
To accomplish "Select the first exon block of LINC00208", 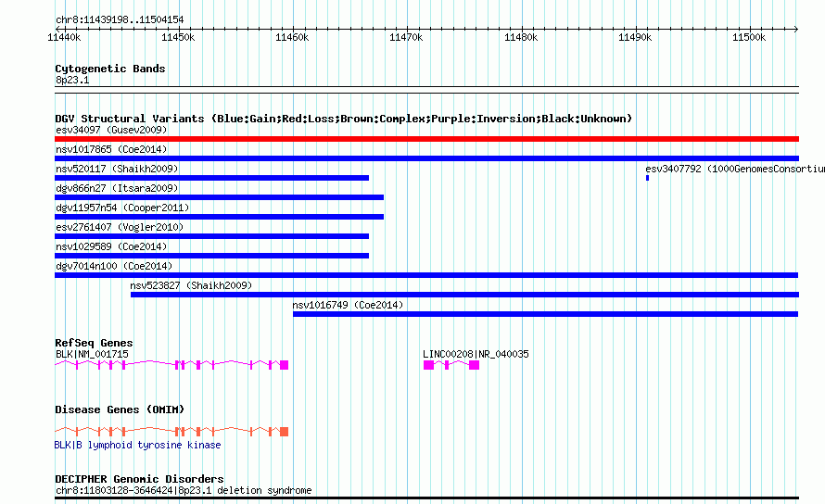I will pyautogui.click(x=429, y=365).
